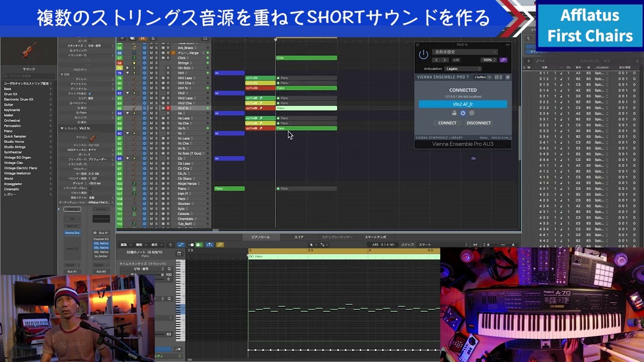Viewport: 644px width, 362px height.
Task: Click the violin icon in track inspector
Action: coord(93,137)
